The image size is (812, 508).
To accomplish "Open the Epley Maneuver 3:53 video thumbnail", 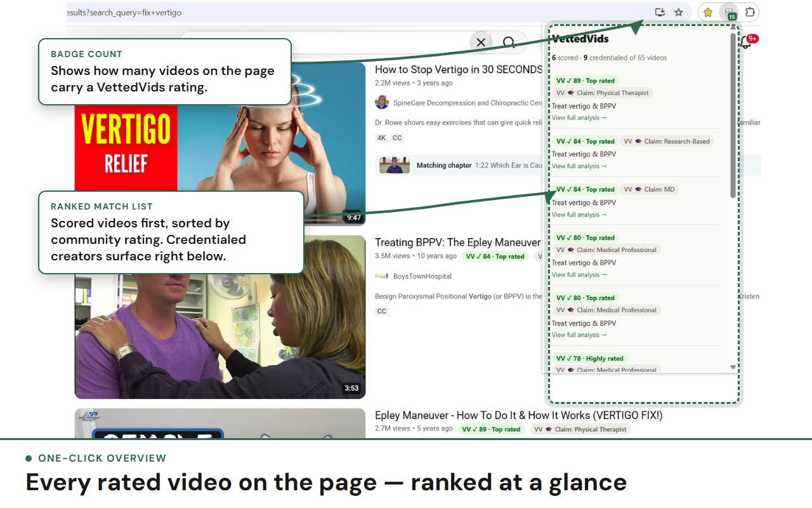I will [220, 317].
